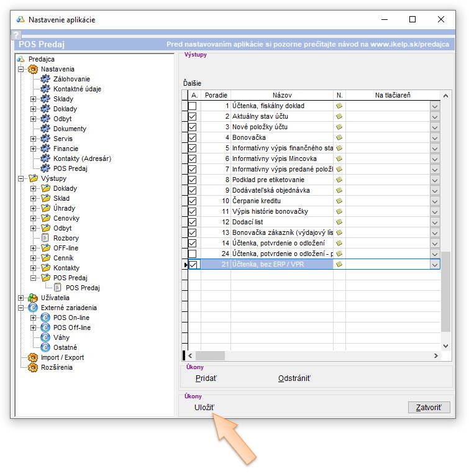
Task: Open printer dropdown for Aktuálny stav účtu
Action: click(x=435, y=117)
